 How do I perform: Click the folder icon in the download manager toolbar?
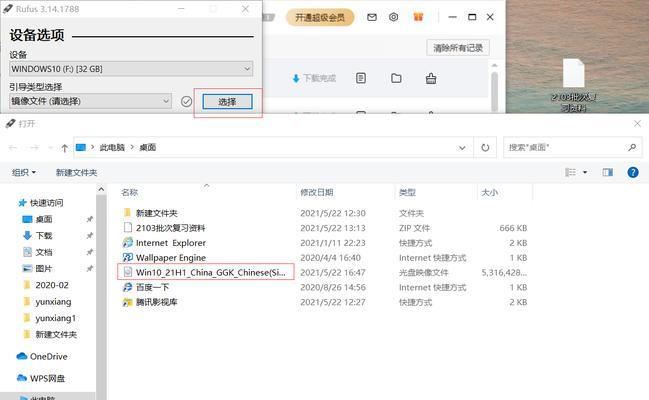pos(396,78)
